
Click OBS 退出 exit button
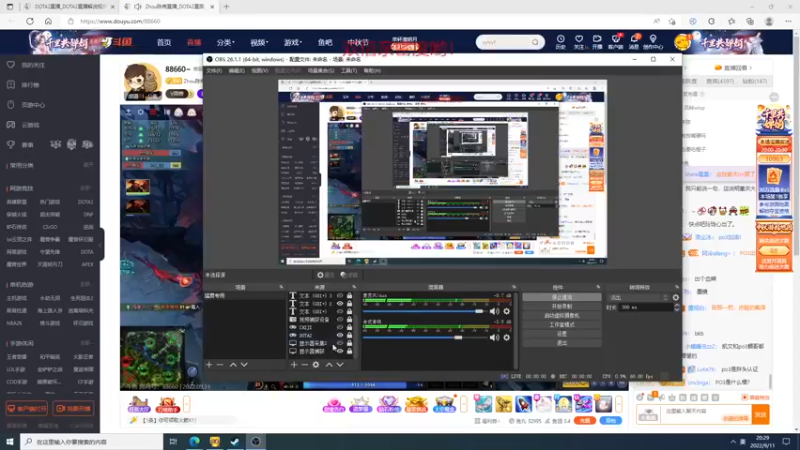coord(562,343)
